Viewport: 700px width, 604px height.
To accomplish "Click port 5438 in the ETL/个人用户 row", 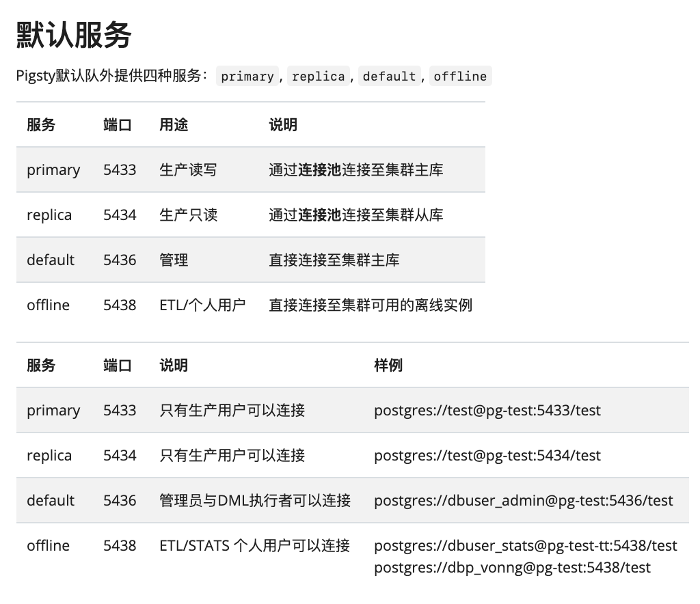I will click(x=120, y=305).
